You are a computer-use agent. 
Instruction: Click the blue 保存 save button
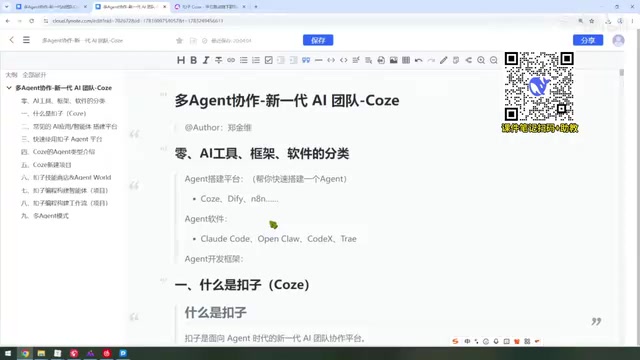click(318, 40)
